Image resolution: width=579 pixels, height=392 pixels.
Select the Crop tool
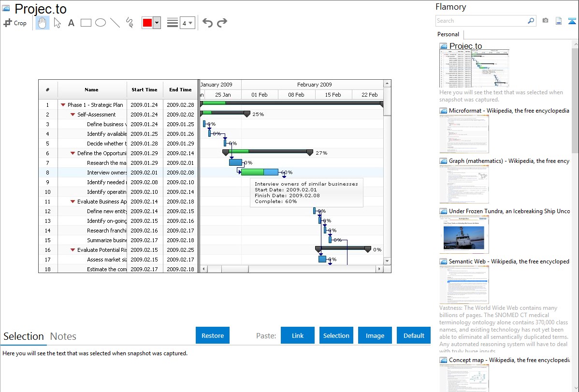15,23
